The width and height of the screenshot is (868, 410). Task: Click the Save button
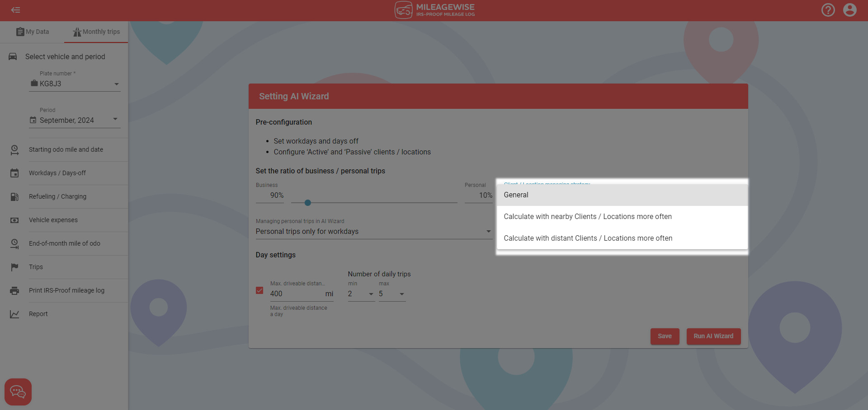(x=665, y=336)
